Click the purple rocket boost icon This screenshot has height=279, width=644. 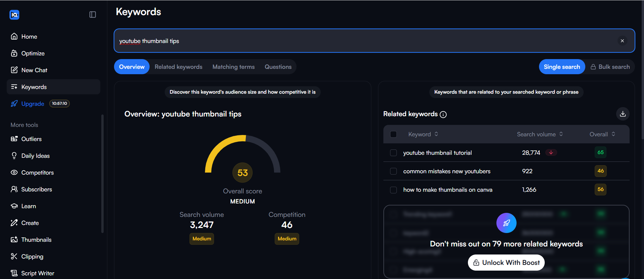[506, 223]
